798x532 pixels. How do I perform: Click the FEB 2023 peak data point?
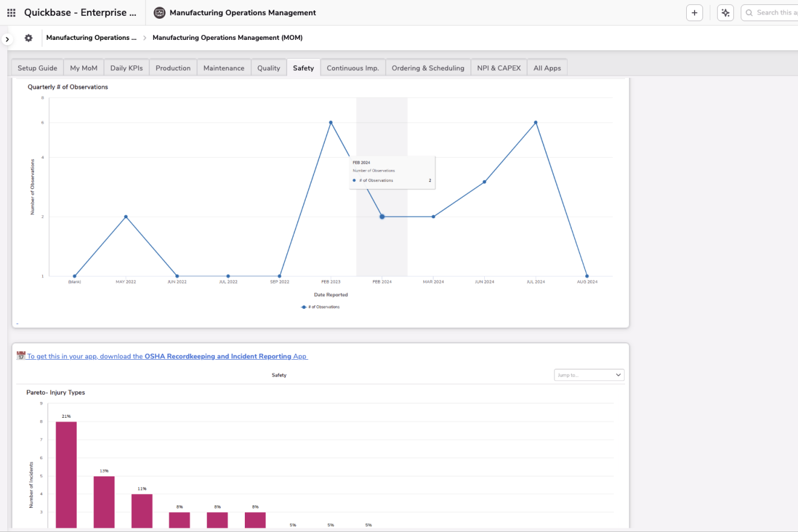pyautogui.click(x=331, y=123)
